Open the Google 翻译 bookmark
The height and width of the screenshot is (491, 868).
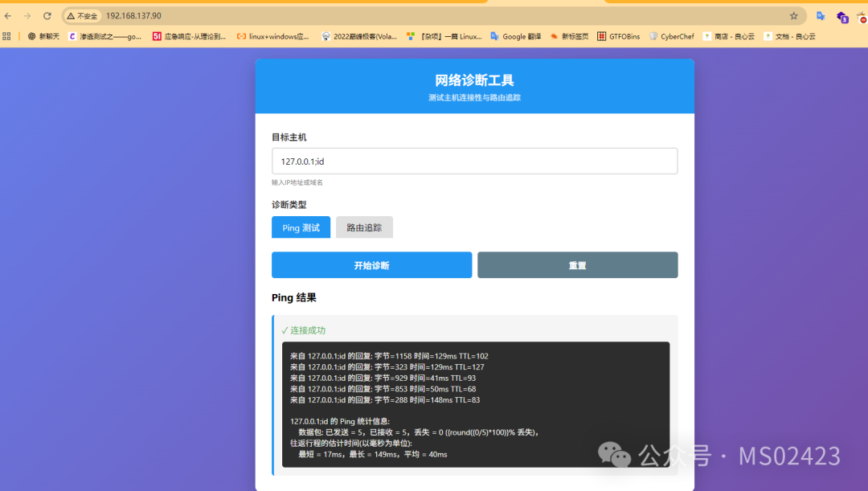[516, 36]
